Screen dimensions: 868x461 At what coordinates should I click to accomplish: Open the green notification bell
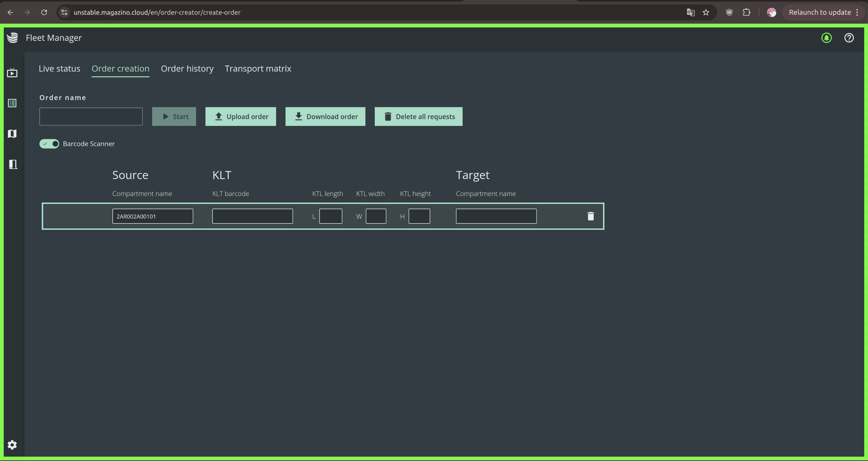click(x=826, y=38)
